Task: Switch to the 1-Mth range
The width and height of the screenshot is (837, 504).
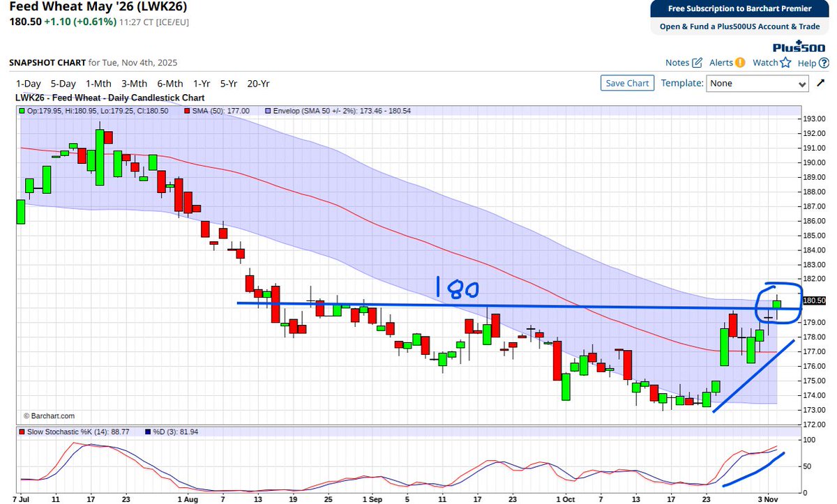Action: coord(98,83)
